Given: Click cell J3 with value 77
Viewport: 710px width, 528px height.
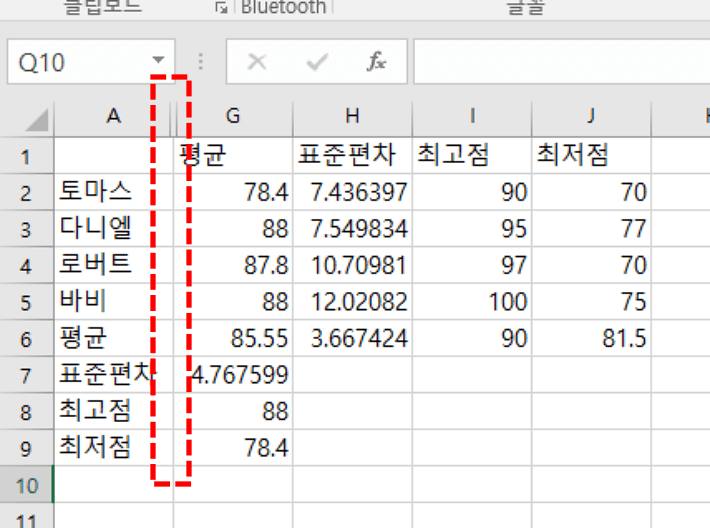Looking at the screenshot, I should pyautogui.click(x=591, y=229).
